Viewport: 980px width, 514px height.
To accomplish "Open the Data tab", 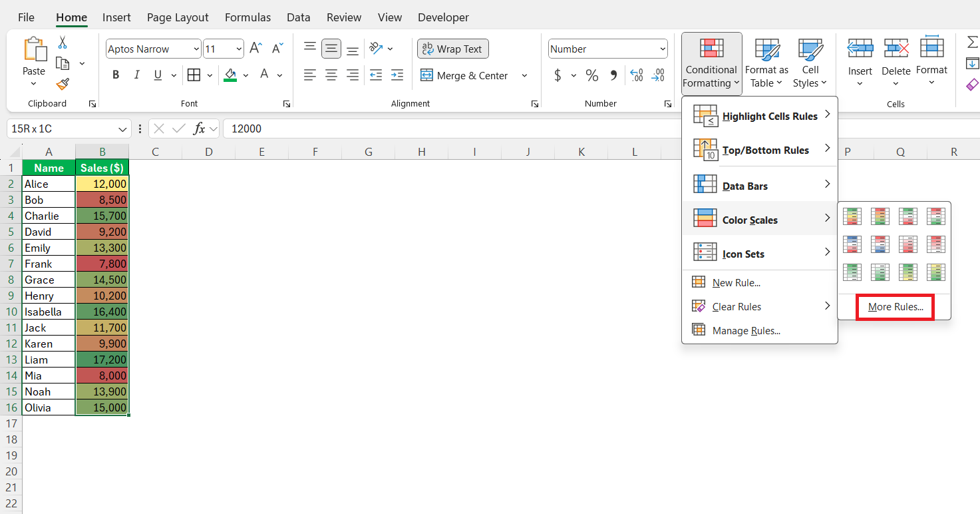I will [x=299, y=17].
